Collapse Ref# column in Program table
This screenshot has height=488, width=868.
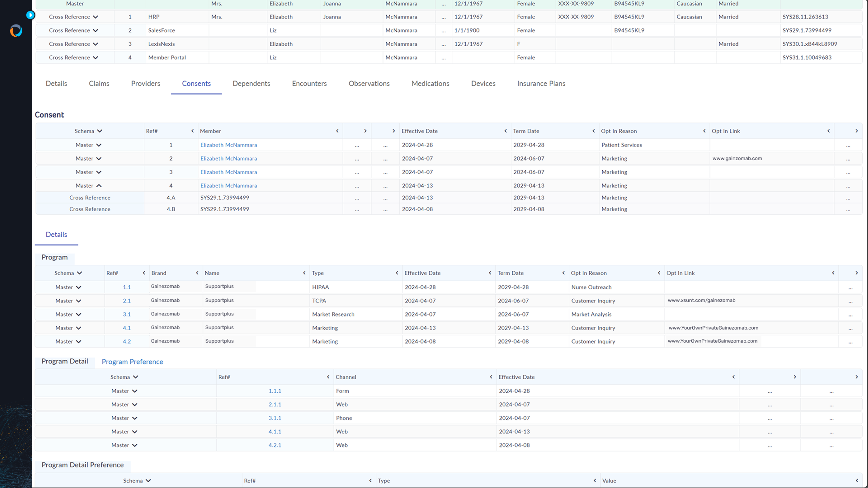point(144,273)
